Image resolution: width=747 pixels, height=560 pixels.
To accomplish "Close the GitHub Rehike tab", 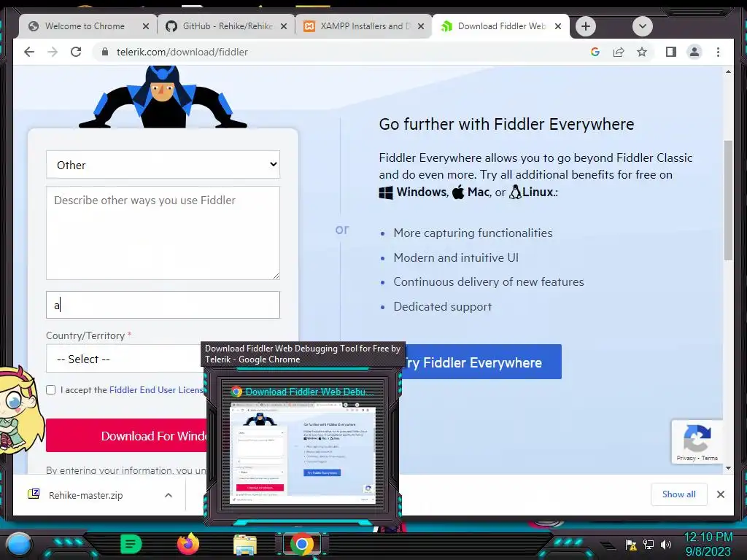I will tap(284, 26).
